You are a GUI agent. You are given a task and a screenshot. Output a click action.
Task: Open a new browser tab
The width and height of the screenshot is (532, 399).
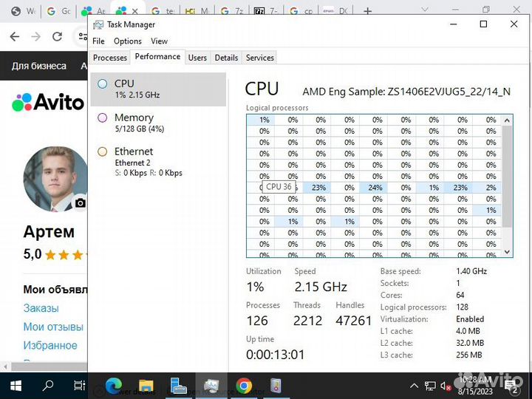pyautogui.click(x=367, y=12)
